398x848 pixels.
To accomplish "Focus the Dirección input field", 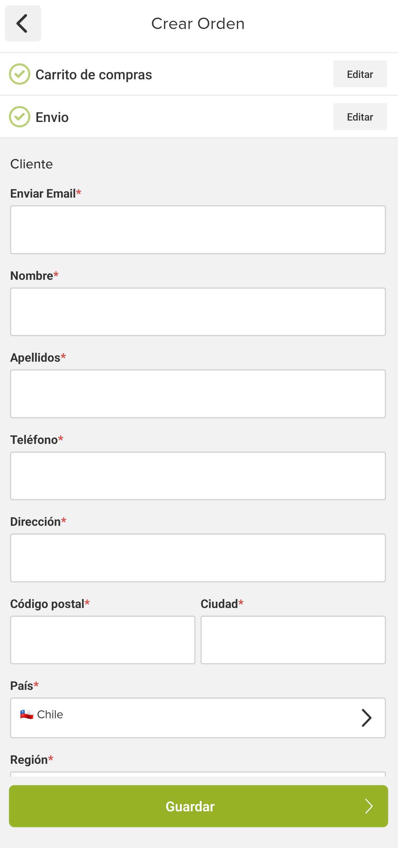I will click(x=198, y=558).
